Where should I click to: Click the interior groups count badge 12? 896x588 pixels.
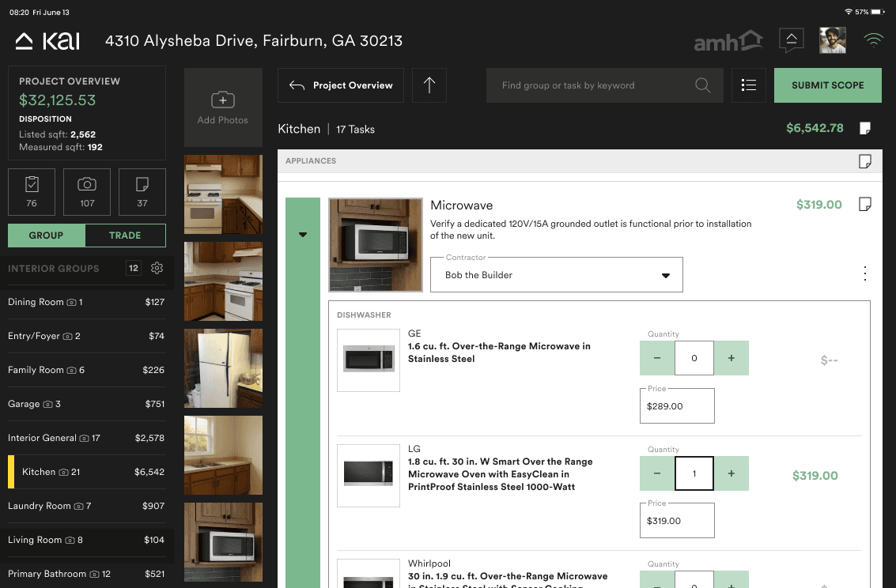click(133, 268)
